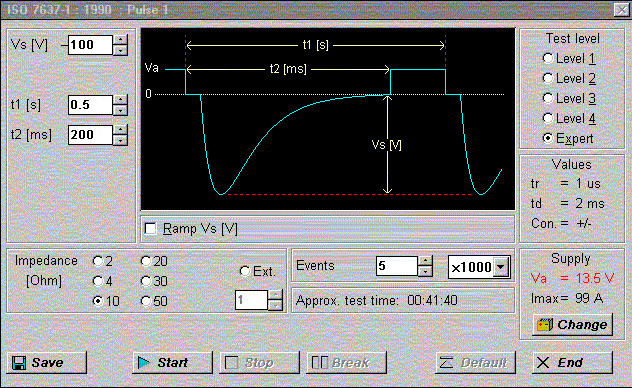Click the 'Con. = +/-' value
The image size is (632, 388).
561,223
